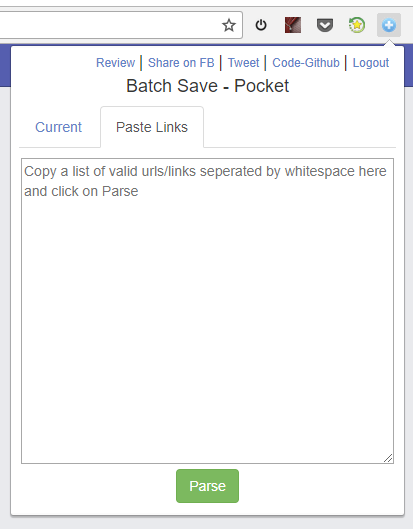
Task: Open the green circular star extension
Action: tap(357, 25)
